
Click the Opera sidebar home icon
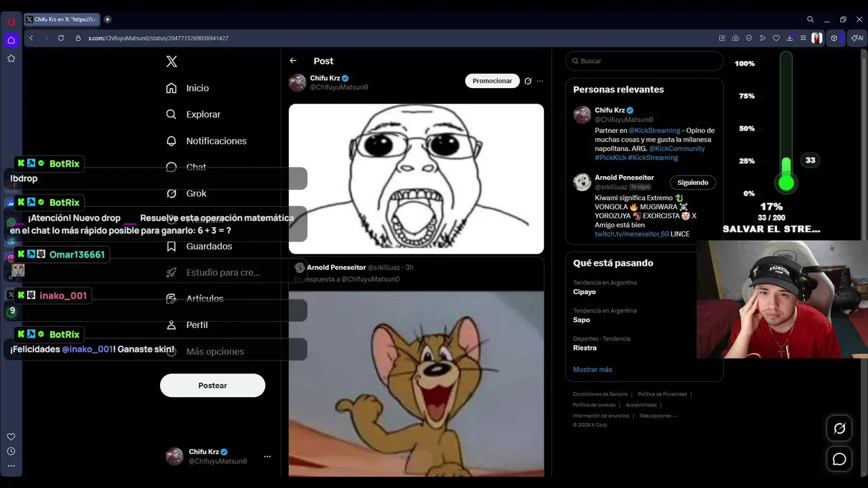(11, 40)
